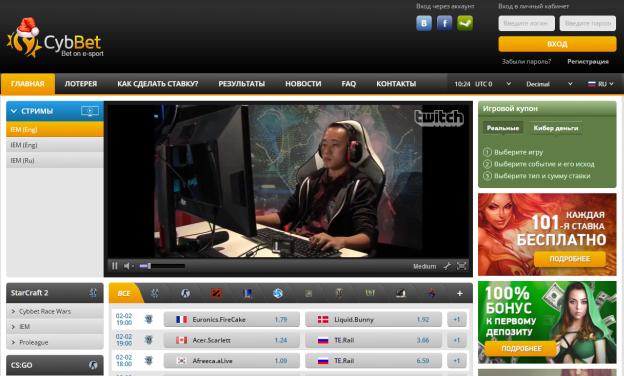This screenshot has height=376, width=624.
Task: Pause the Twitch stream
Action: [x=115, y=266]
